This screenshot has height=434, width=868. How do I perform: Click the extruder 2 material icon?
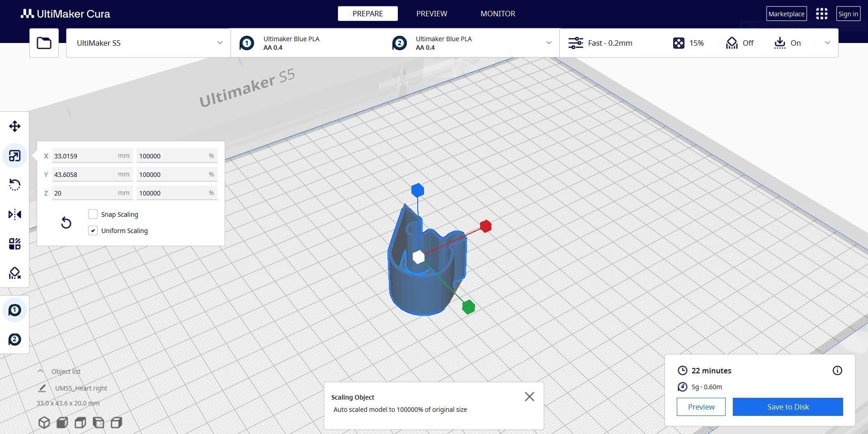tap(399, 43)
